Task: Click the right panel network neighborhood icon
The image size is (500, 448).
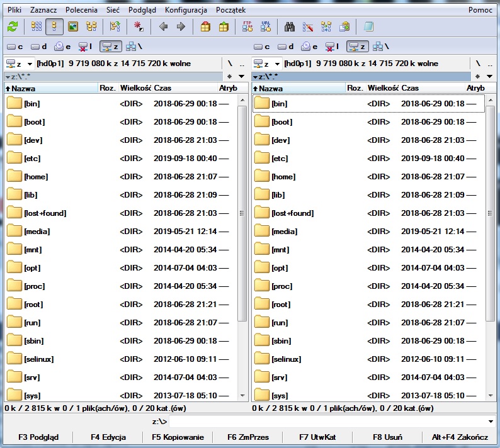Action: click(x=381, y=47)
